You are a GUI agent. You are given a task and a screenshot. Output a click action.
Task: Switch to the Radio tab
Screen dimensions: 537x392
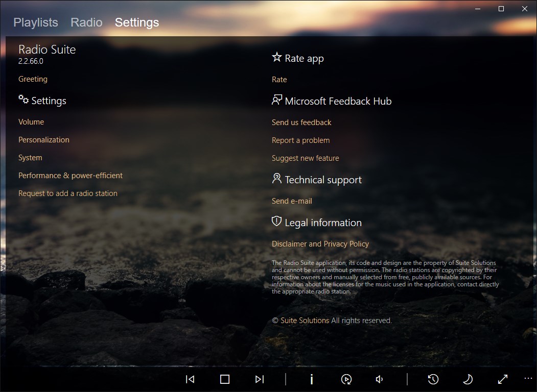coord(86,22)
